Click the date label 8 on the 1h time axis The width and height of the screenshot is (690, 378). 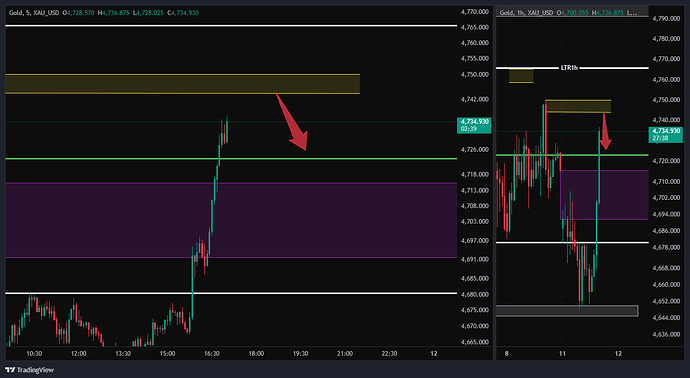coord(506,354)
